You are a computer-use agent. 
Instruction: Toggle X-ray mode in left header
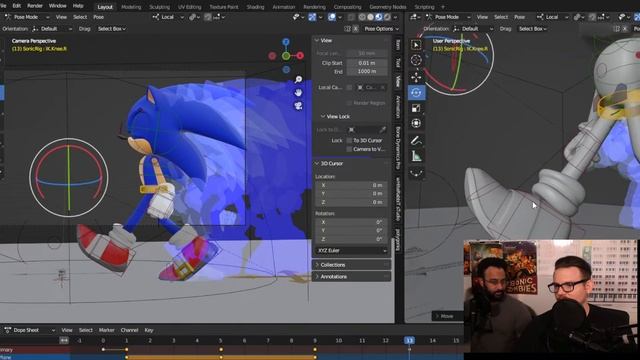click(351, 17)
